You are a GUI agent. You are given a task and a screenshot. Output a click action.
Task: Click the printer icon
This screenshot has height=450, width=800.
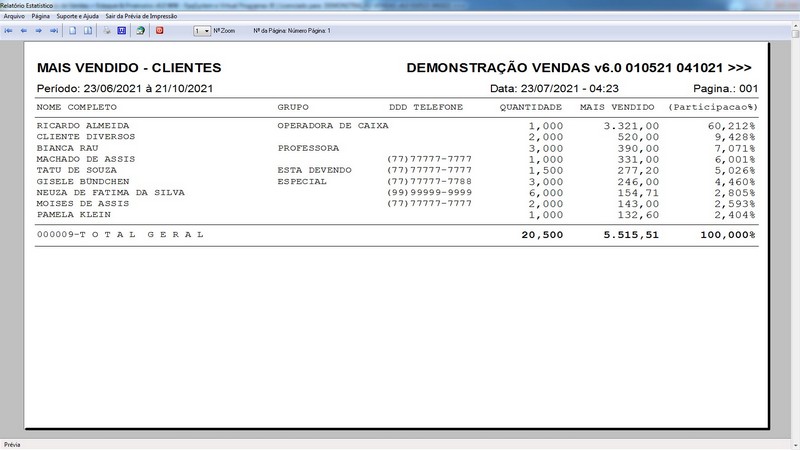click(x=107, y=31)
